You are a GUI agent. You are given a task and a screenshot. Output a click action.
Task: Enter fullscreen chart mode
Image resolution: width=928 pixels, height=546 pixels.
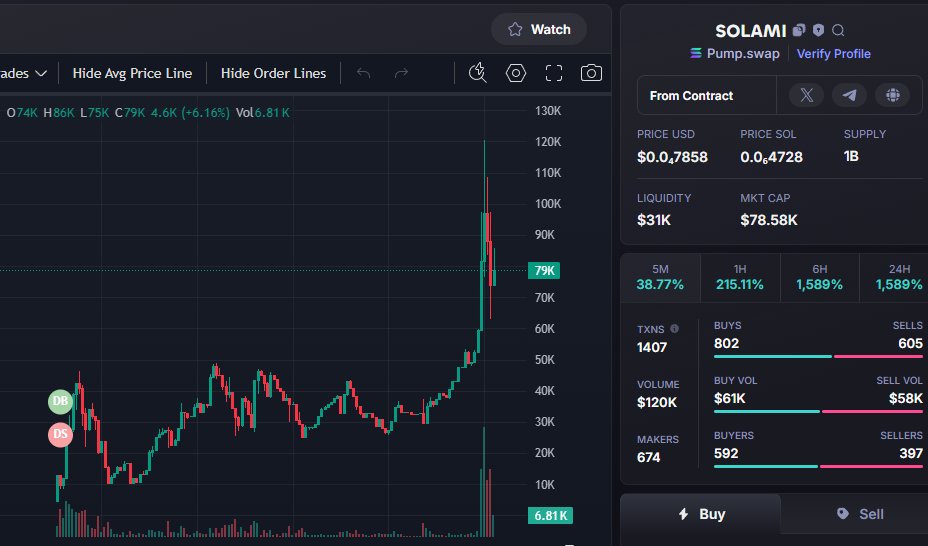(553, 73)
